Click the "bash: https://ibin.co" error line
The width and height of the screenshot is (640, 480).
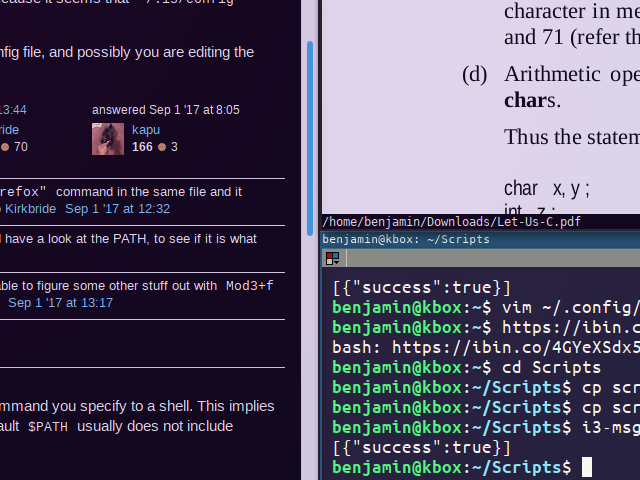pos(486,347)
